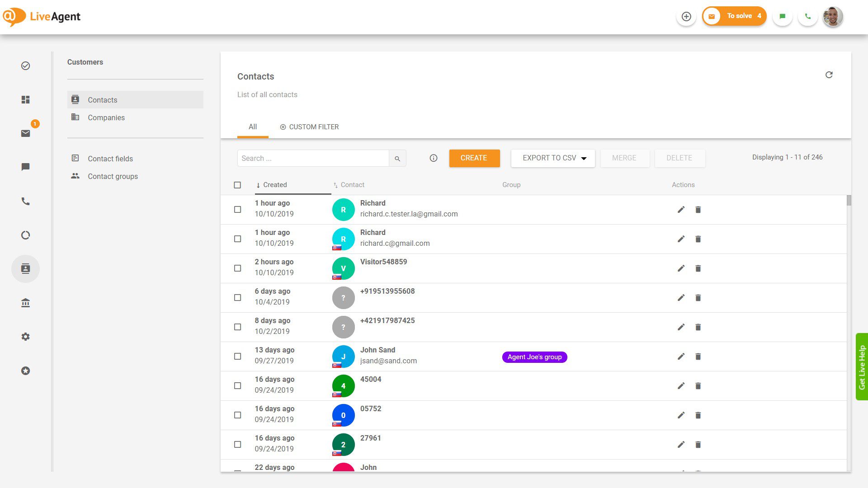Open Knowledge base bank icon in sidebar
The width and height of the screenshot is (868, 488).
click(x=25, y=303)
